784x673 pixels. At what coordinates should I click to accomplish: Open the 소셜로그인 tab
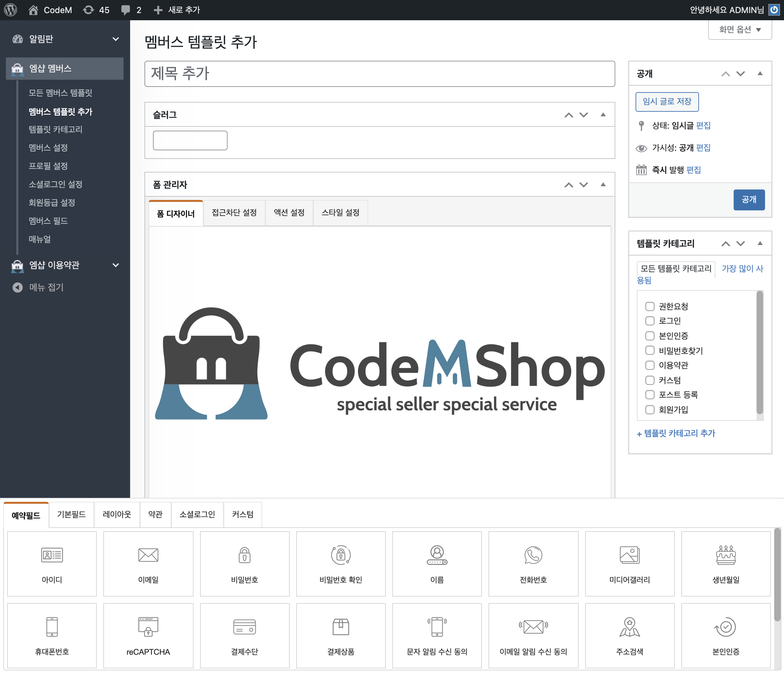(197, 515)
